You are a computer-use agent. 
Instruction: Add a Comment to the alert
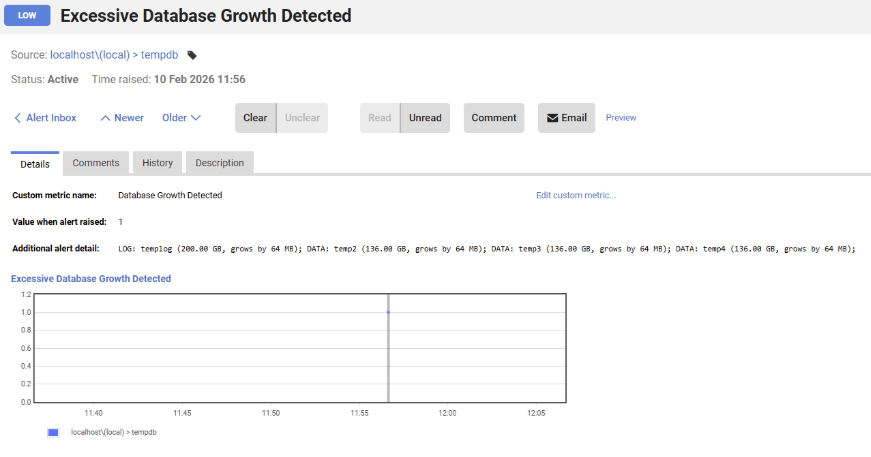[x=494, y=118]
